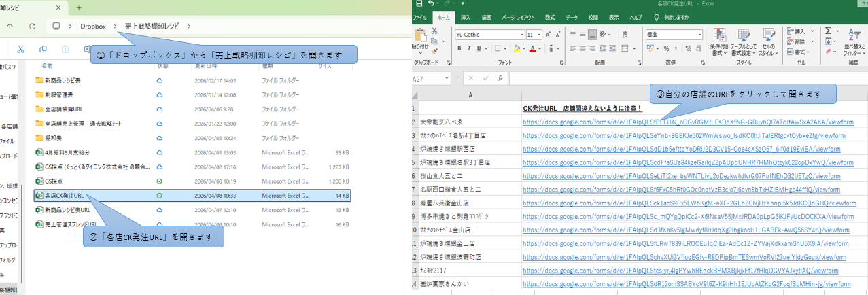Click the AutoSum sigma icon

point(829,31)
